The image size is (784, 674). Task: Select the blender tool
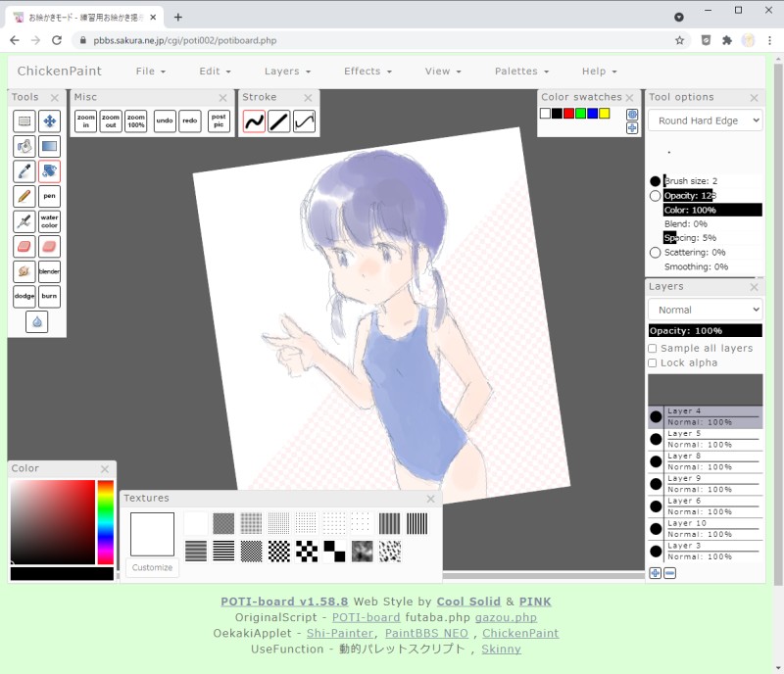point(49,271)
